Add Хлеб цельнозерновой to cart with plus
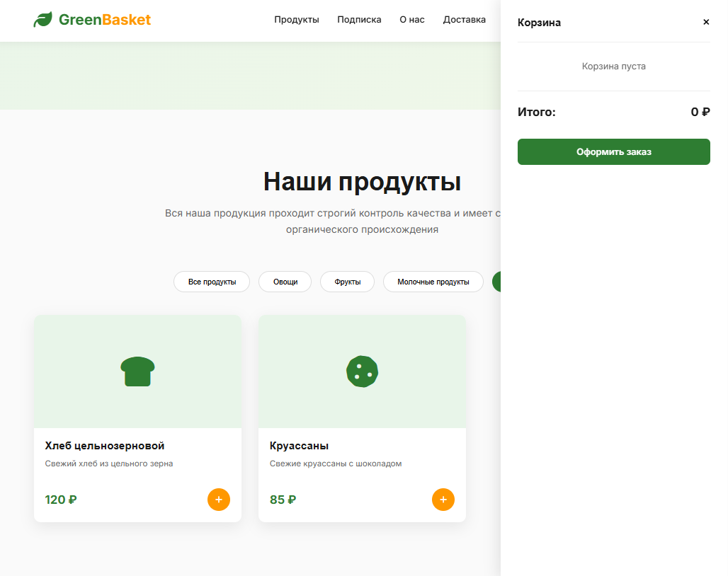 pyautogui.click(x=219, y=500)
